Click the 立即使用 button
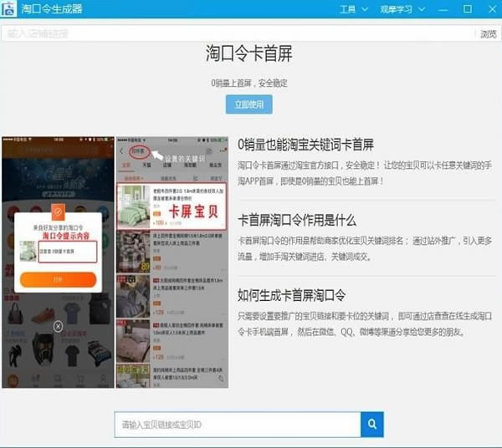Screen dimensions: 502x448 pyautogui.click(x=249, y=104)
